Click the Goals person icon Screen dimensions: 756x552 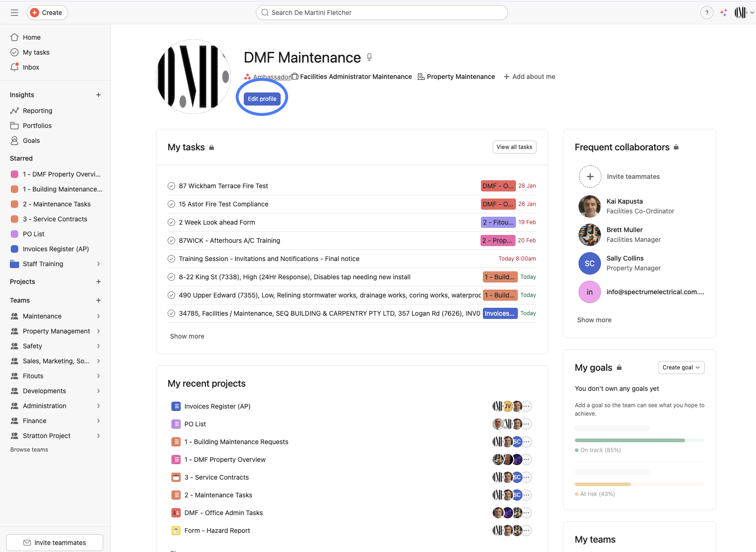(14, 141)
